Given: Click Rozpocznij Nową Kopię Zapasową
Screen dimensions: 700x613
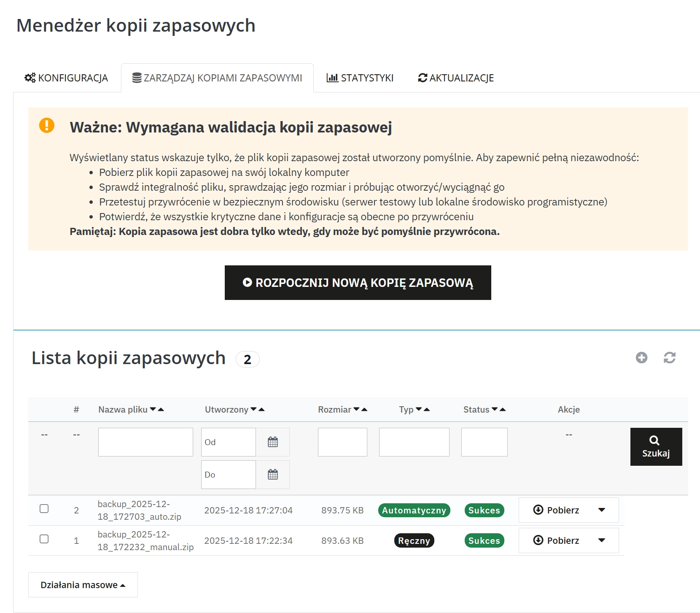Looking at the screenshot, I should 358,282.
